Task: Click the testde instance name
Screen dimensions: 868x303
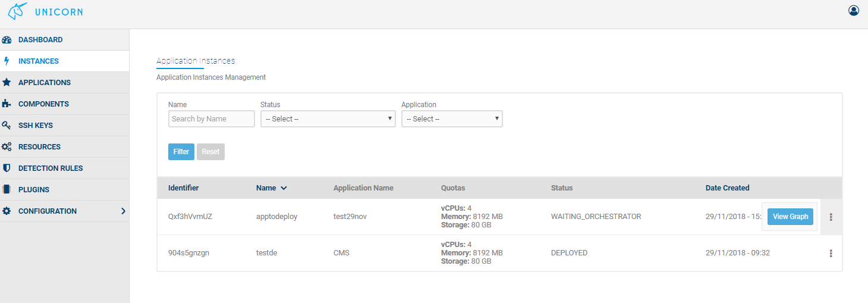Action: [267, 253]
